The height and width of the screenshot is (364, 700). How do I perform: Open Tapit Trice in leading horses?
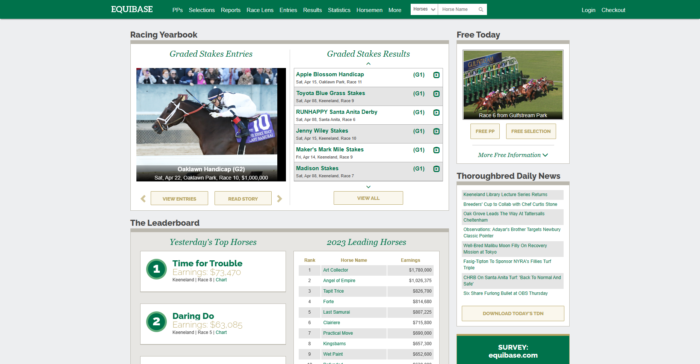pos(333,291)
